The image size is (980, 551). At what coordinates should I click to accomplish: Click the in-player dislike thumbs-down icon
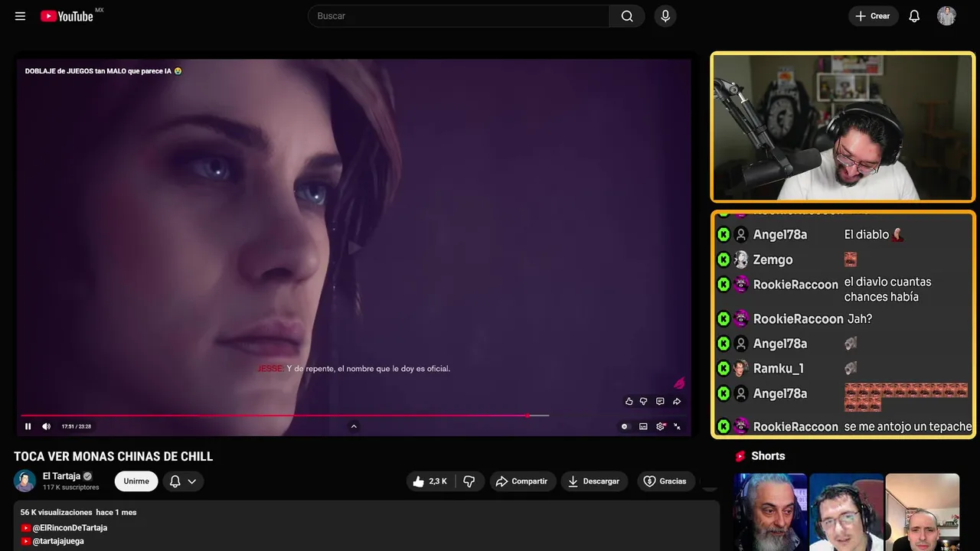[643, 401]
